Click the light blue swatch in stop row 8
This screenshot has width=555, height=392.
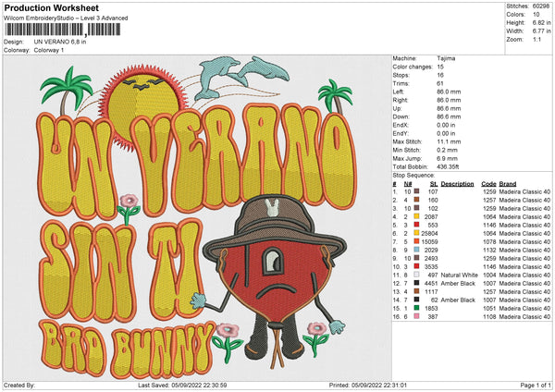tap(416, 250)
